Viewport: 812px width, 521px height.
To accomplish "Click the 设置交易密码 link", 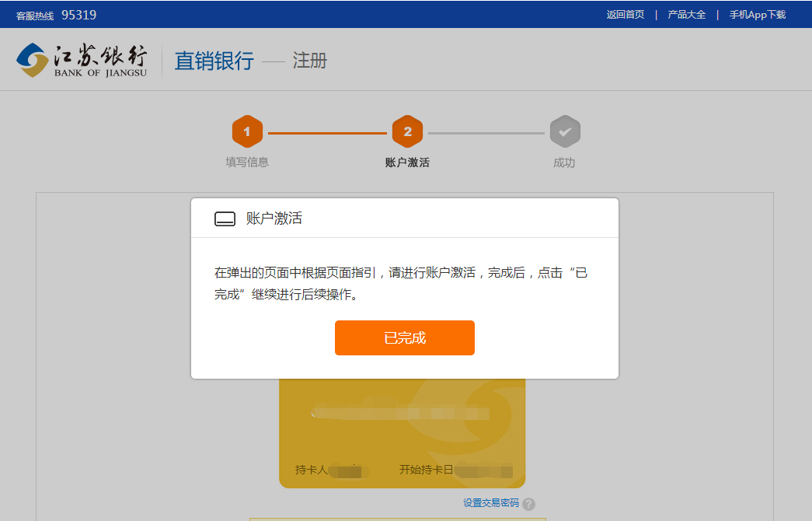I will 490,503.
